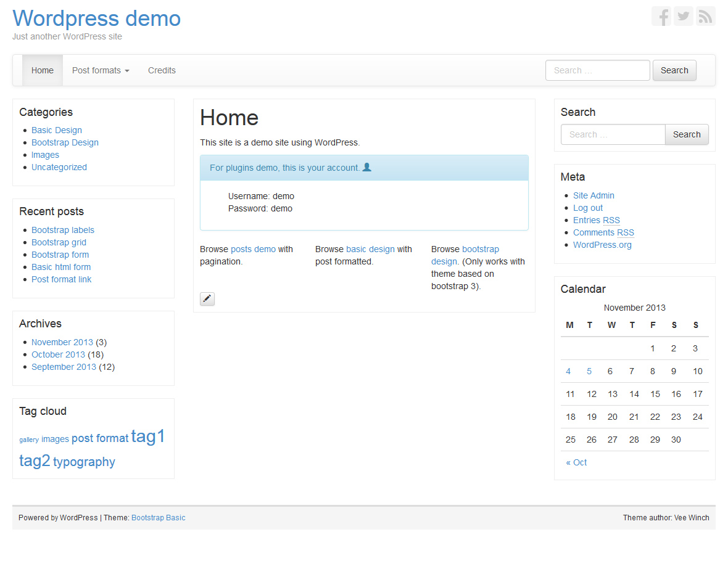This screenshot has height=569, width=728.
Task: Open the Facebook social icon
Action: (x=661, y=17)
